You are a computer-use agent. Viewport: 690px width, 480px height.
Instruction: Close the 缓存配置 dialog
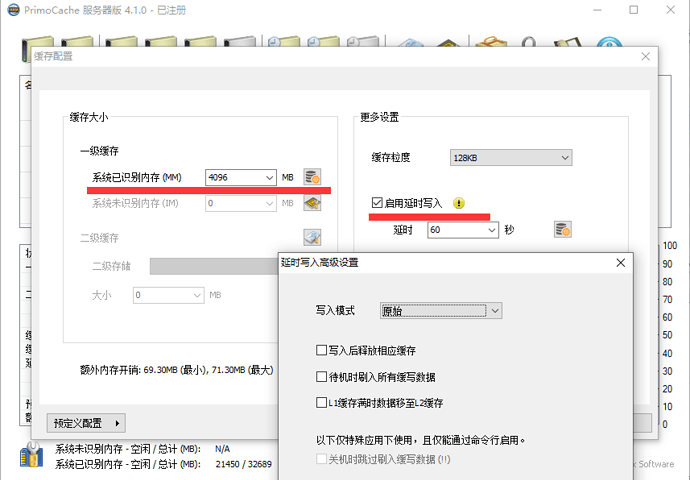[646, 56]
